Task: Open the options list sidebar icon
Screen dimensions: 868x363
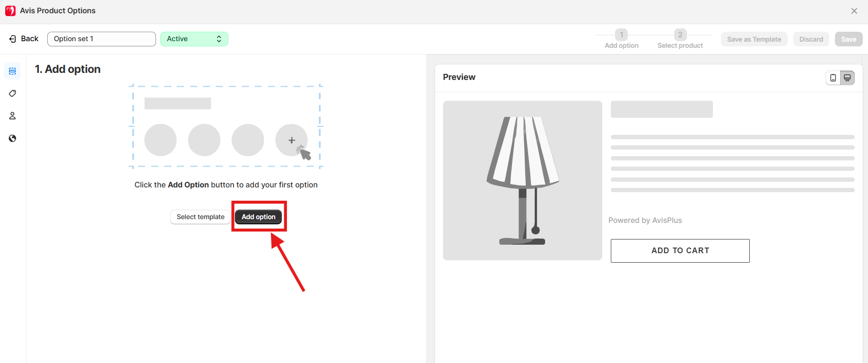Action: (12, 71)
